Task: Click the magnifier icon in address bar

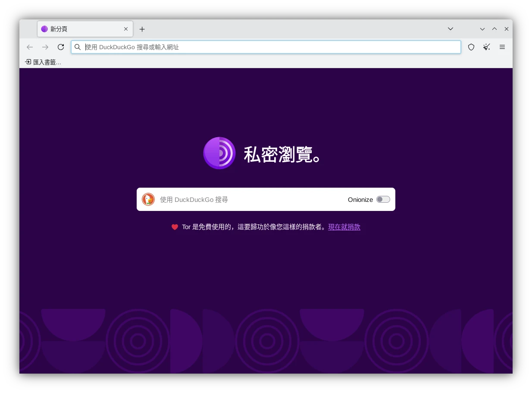Action: tap(78, 47)
